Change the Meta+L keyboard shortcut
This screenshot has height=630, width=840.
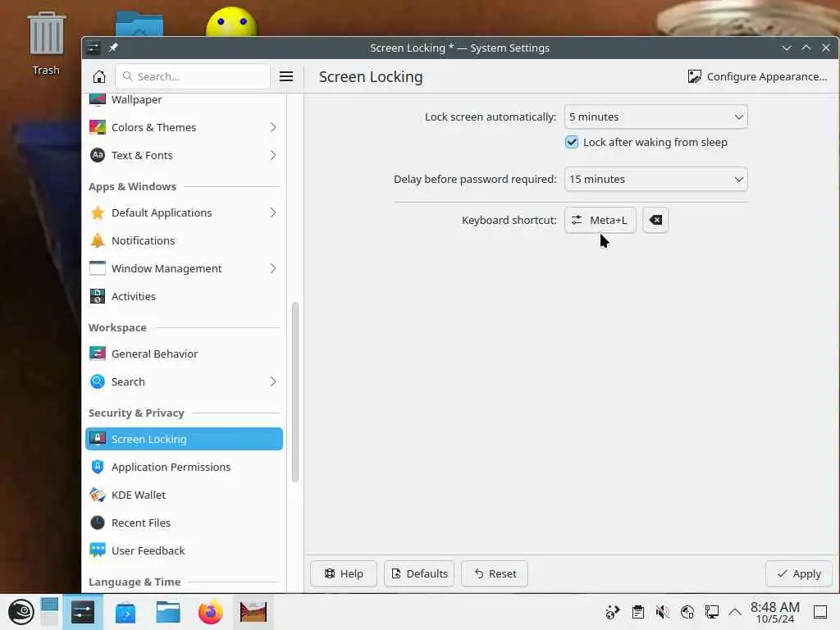click(600, 220)
